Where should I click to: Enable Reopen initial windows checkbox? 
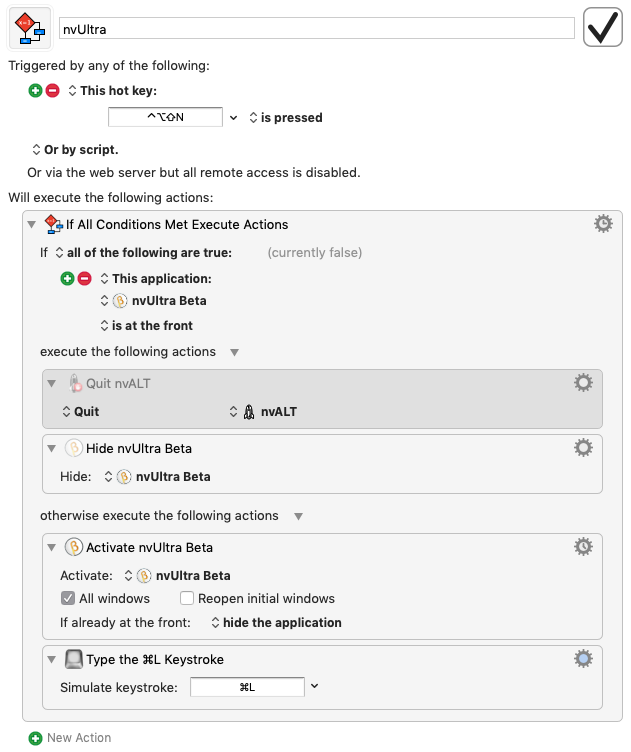[x=187, y=598]
